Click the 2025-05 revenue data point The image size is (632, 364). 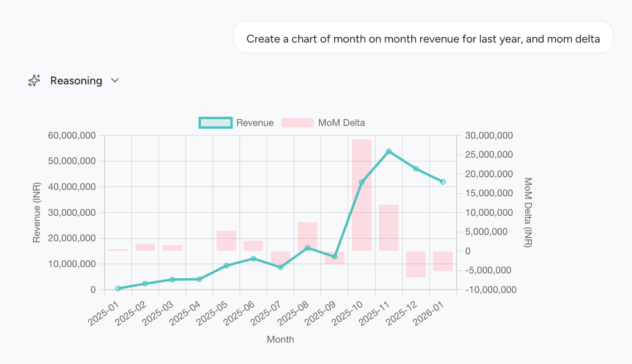tap(226, 265)
